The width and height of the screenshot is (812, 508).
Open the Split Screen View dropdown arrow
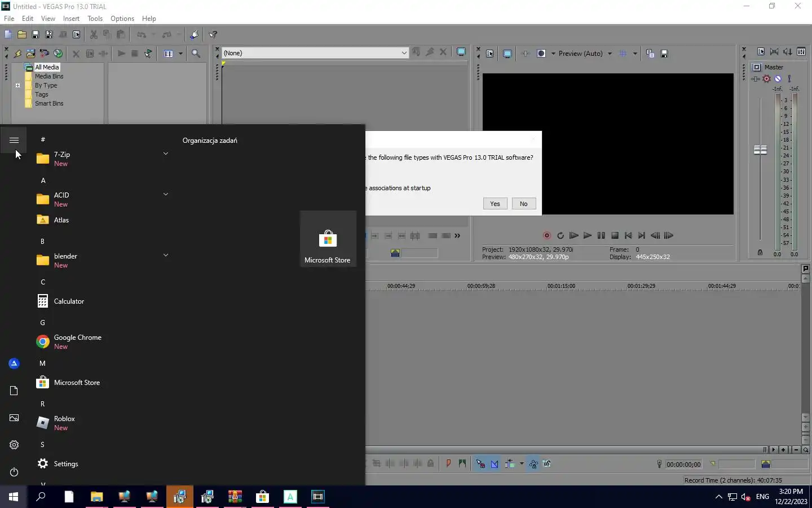pyautogui.click(x=553, y=54)
